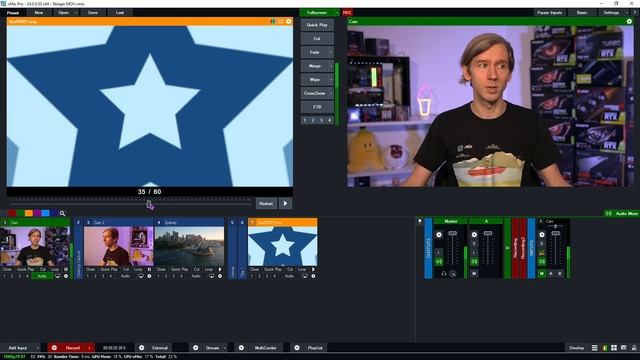Click monitor icon on Cam input tile
Screen dimensions: 640x360
pyautogui.click(x=58, y=276)
